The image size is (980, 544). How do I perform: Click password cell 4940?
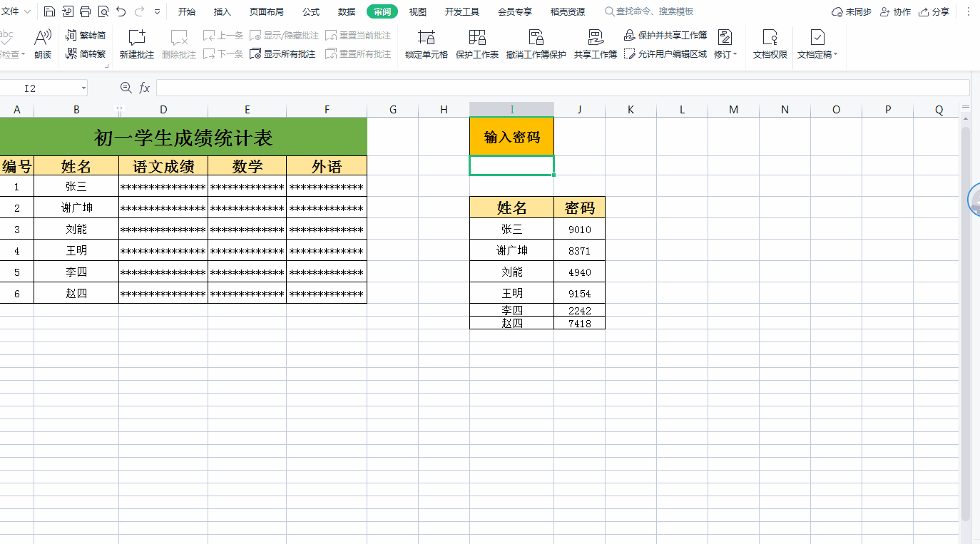tap(580, 272)
